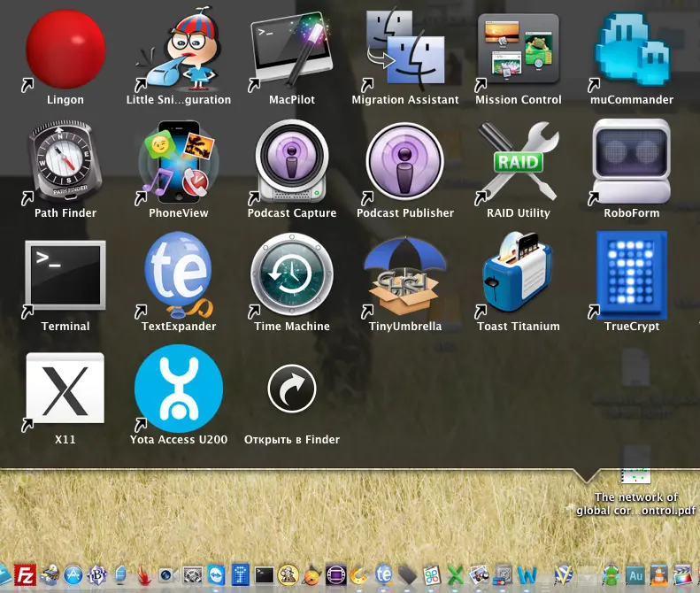Screen dimensions: 700x593
Task: Launch BBEdit from the Dock
Action: (96, 575)
